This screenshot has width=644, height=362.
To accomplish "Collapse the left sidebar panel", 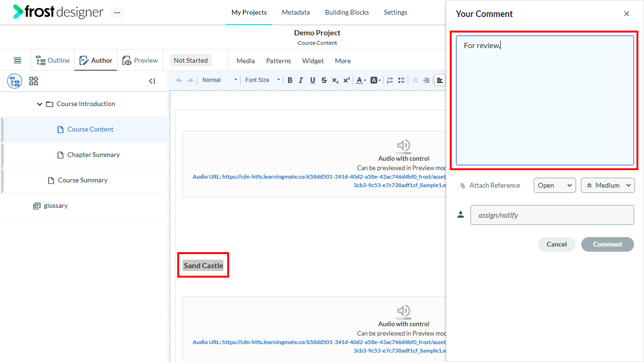I will click(x=152, y=81).
